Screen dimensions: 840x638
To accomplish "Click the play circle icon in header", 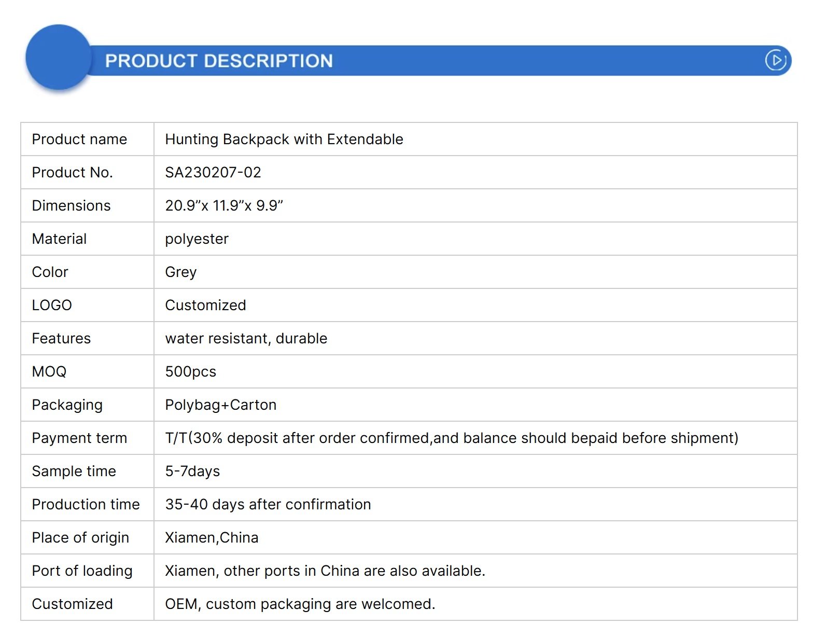I will coord(776,60).
